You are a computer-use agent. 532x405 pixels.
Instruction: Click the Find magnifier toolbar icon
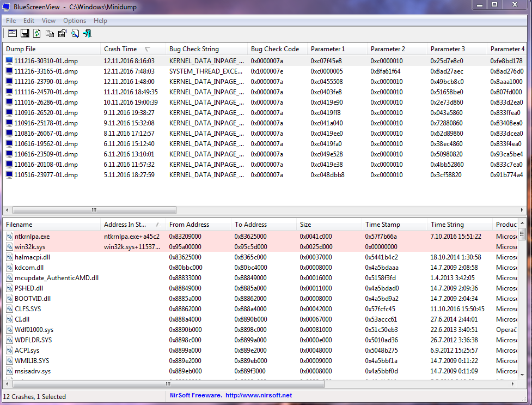click(x=75, y=33)
